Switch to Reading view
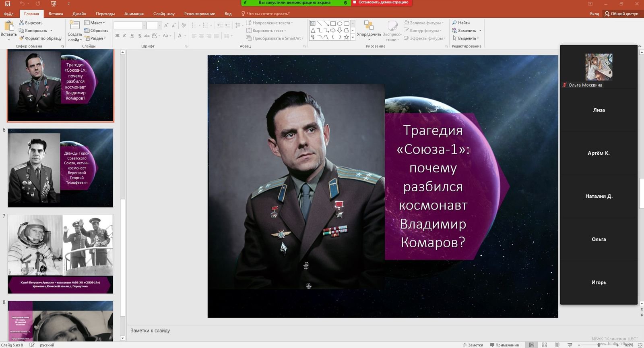This screenshot has height=348, width=644. (557, 345)
